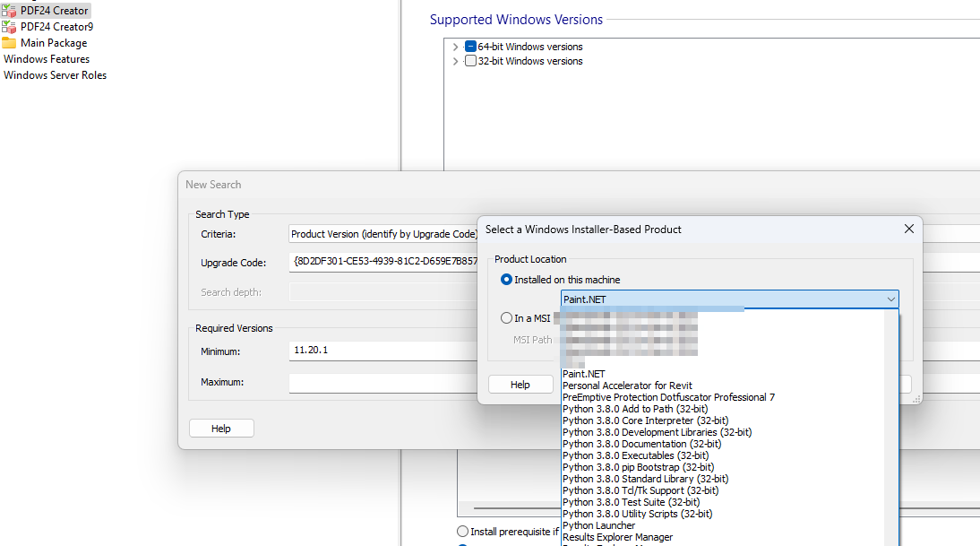The image size is (980, 546).
Task: Choose the In a MSI option
Action: pos(508,317)
